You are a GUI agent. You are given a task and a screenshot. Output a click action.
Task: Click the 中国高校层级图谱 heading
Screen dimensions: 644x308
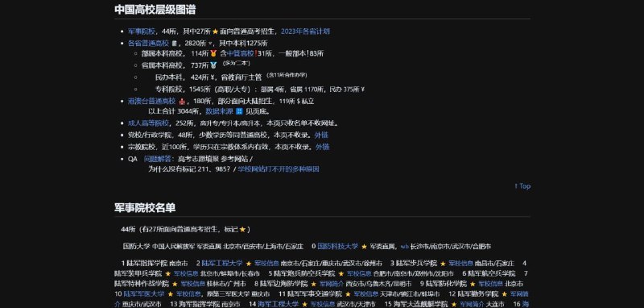tap(155, 10)
